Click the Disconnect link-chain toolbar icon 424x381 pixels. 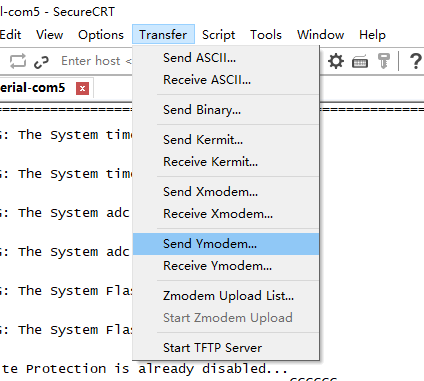click(x=41, y=62)
